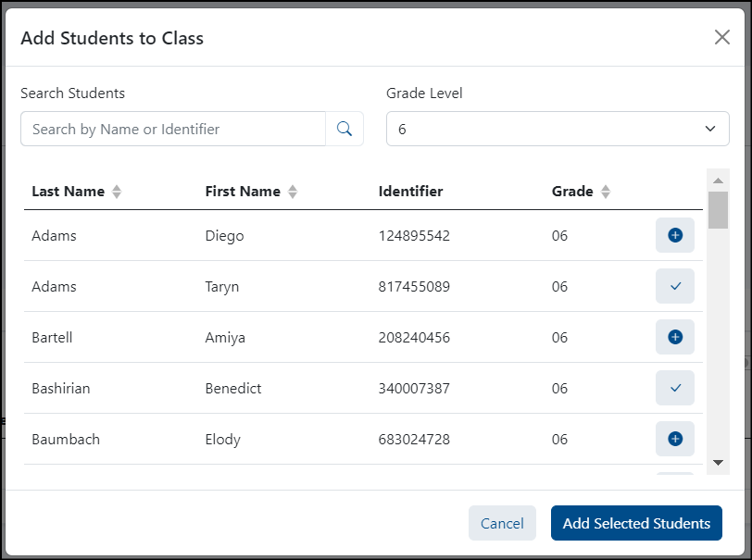Sort by First Name column arrows

(x=293, y=192)
